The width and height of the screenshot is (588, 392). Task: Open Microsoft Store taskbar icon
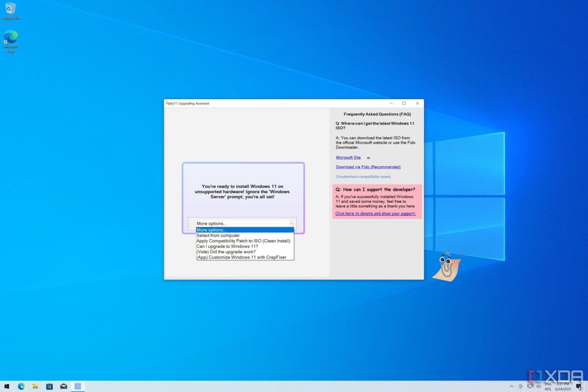coord(49,386)
